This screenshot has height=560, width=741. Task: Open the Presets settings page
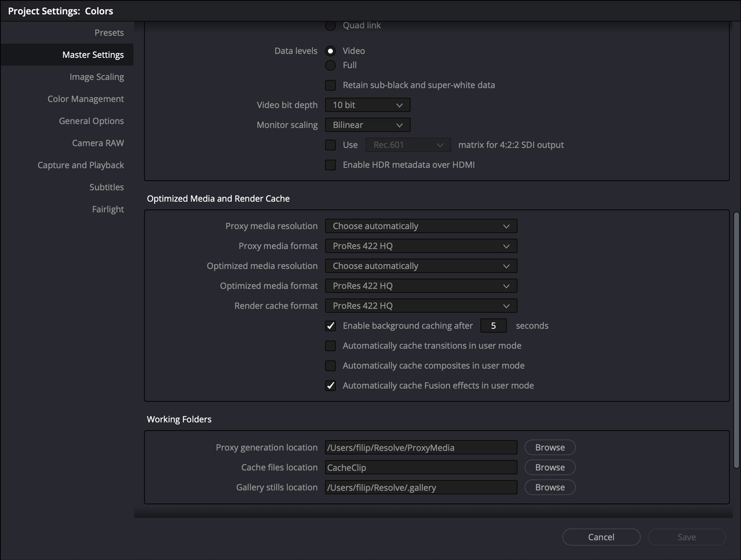point(109,32)
